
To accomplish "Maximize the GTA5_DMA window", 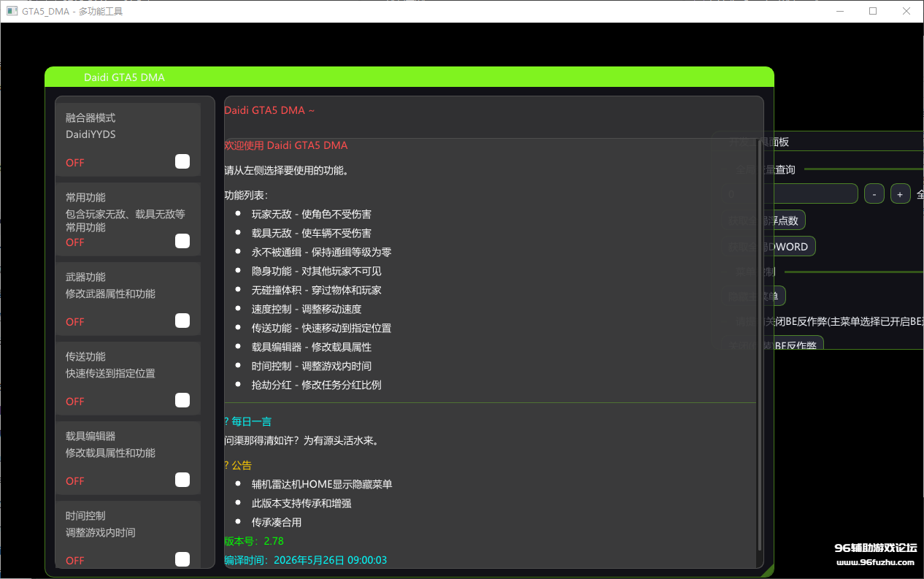I will point(873,11).
